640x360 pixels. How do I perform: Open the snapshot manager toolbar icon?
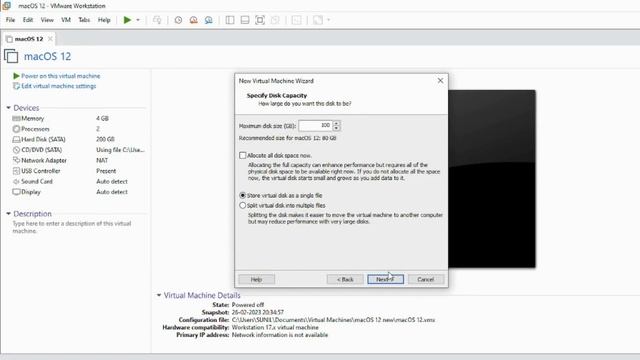coord(209,20)
